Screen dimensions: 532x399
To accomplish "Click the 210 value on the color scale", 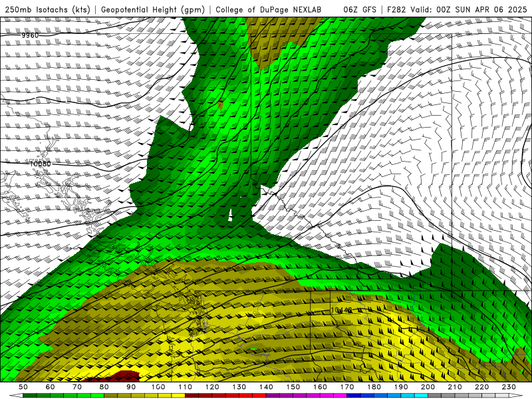I will pyautogui.click(x=455, y=387).
